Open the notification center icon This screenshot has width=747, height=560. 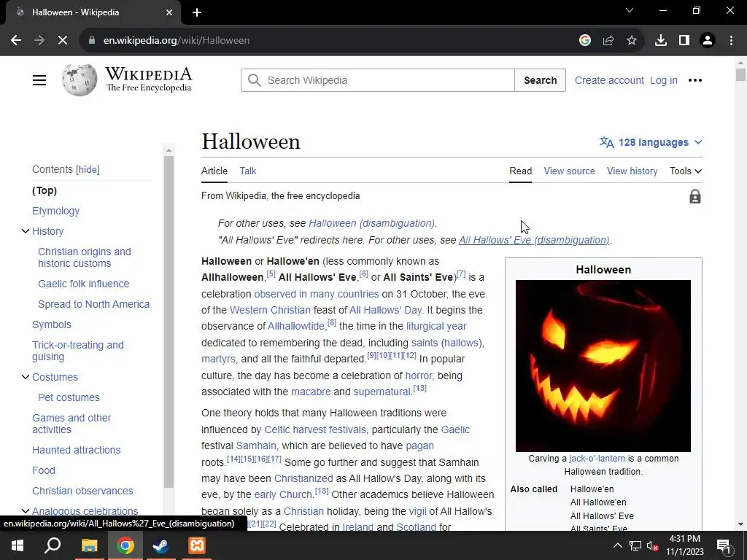[x=724, y=546]
